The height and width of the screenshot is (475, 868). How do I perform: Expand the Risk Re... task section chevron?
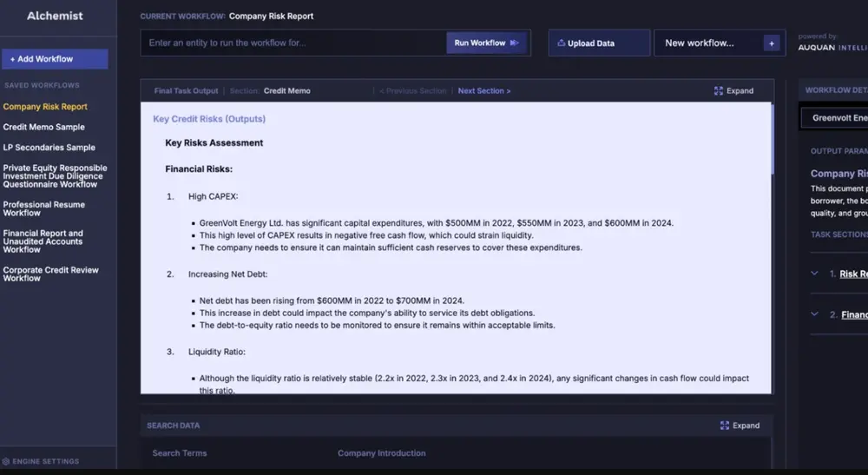pyautogui.click(x=814, y=274)
